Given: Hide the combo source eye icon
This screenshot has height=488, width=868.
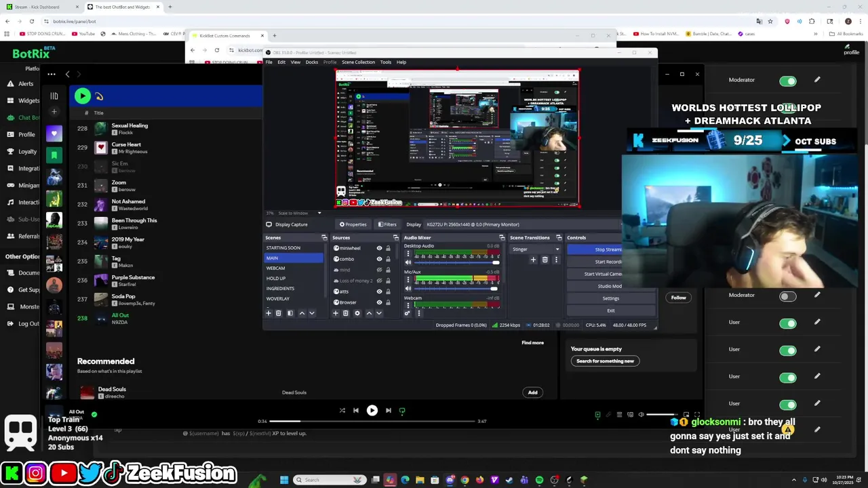Looking at the screenshot, I should [379, 259].
